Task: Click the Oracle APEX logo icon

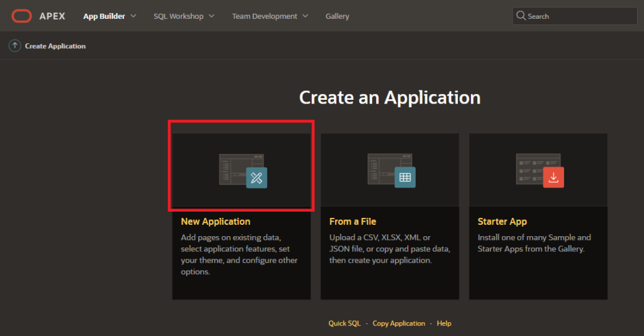Action: (x=21, y=16)
